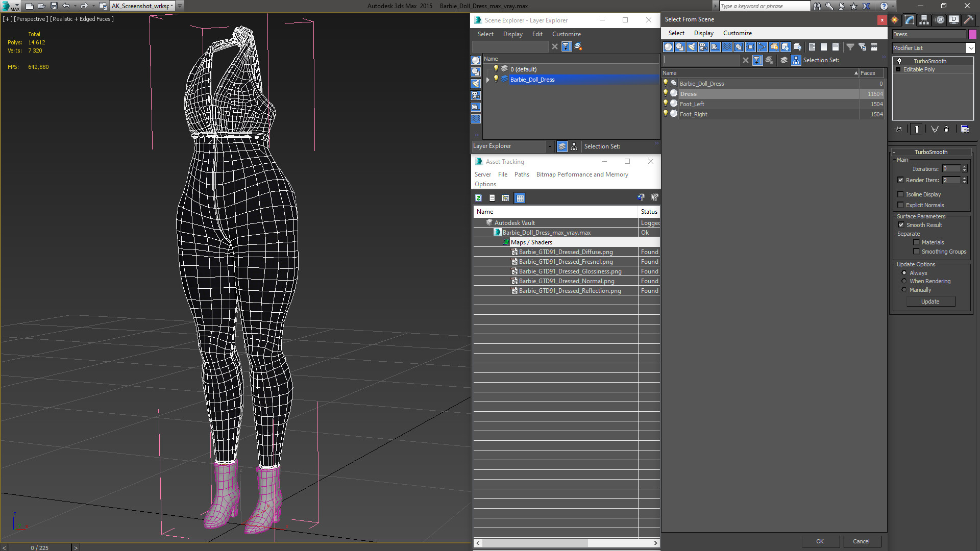Redo action using the redo arrow
The height and width of the screenshot is (551, 980).
tap(84, 6)
